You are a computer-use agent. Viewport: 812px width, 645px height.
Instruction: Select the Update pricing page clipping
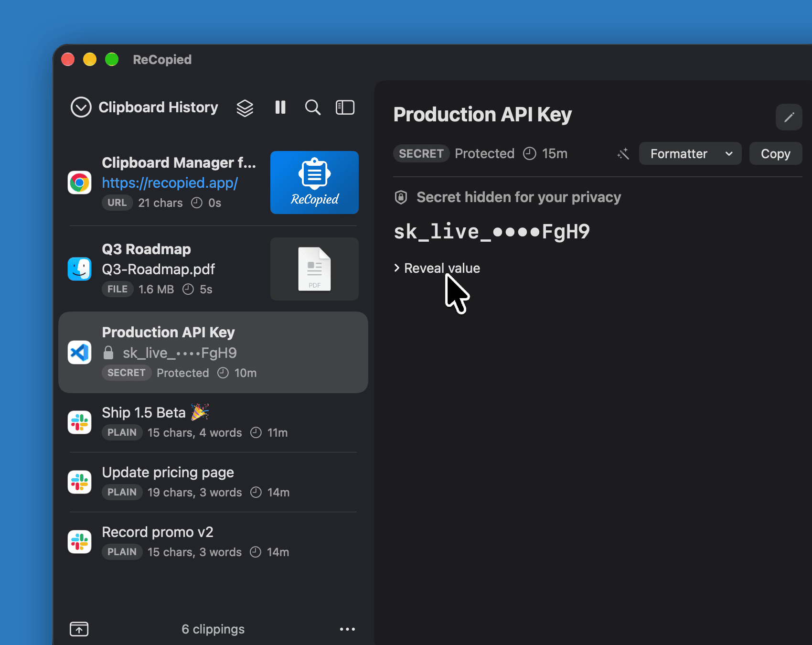coord(213,482)
